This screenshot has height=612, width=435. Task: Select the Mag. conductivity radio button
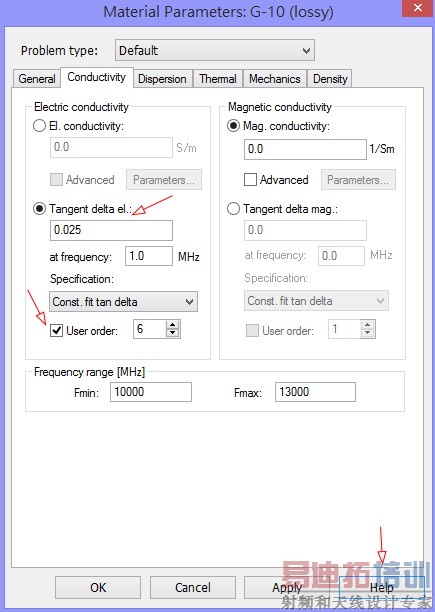click(233, 126)
